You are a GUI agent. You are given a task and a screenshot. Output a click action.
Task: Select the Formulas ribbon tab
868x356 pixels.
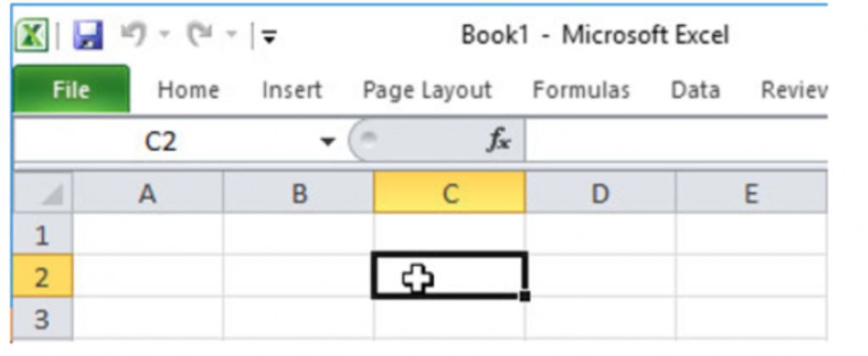tap(581, 90)
